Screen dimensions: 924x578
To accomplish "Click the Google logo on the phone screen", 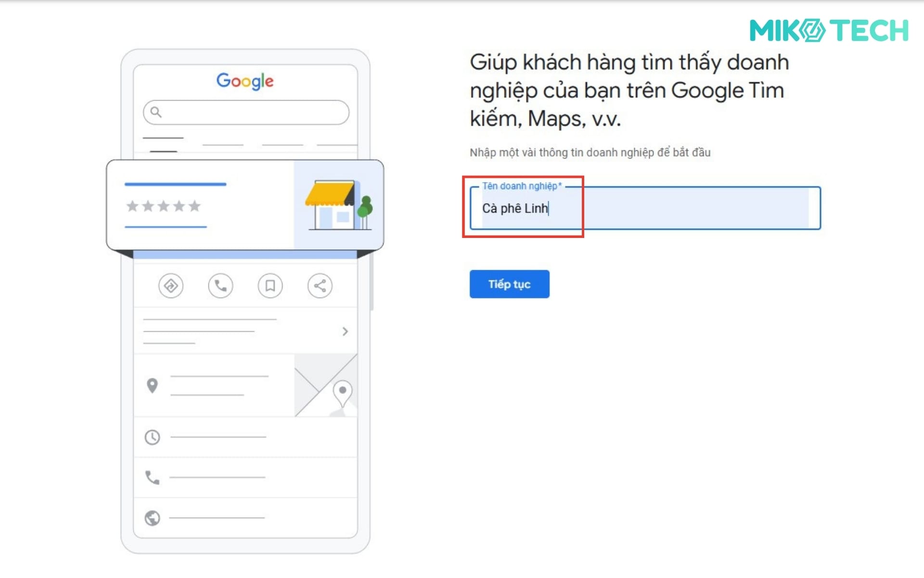I will [245, 81].
